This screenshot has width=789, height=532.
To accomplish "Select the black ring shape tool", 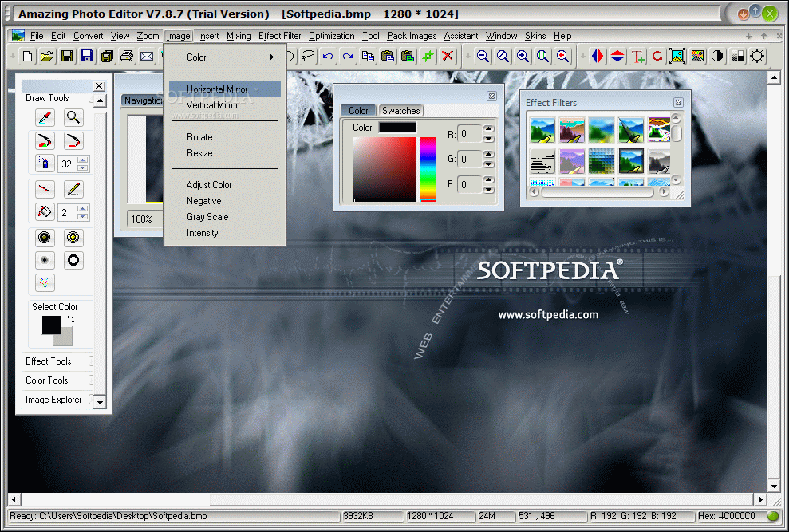I will click(x=73, y=260).
